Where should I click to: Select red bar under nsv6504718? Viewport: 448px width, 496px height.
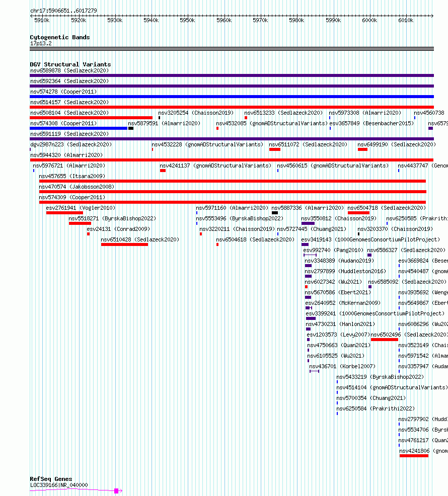coord(358,213)
